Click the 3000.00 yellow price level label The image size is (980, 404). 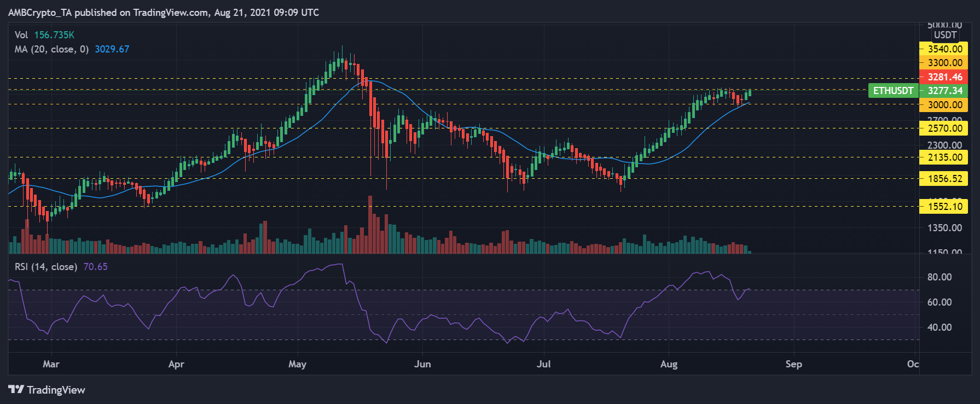(x=944, y=104)
